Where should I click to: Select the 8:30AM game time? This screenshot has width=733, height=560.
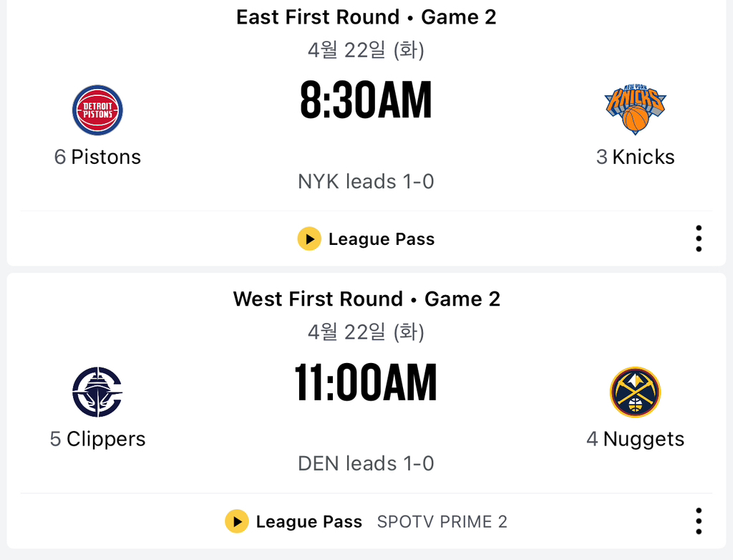tap(366, 101)
